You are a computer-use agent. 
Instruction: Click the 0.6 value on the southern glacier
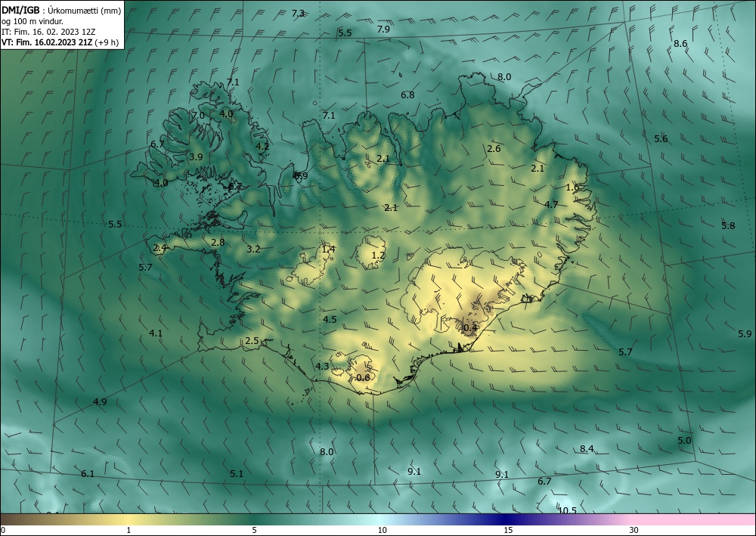pos(363,377)
